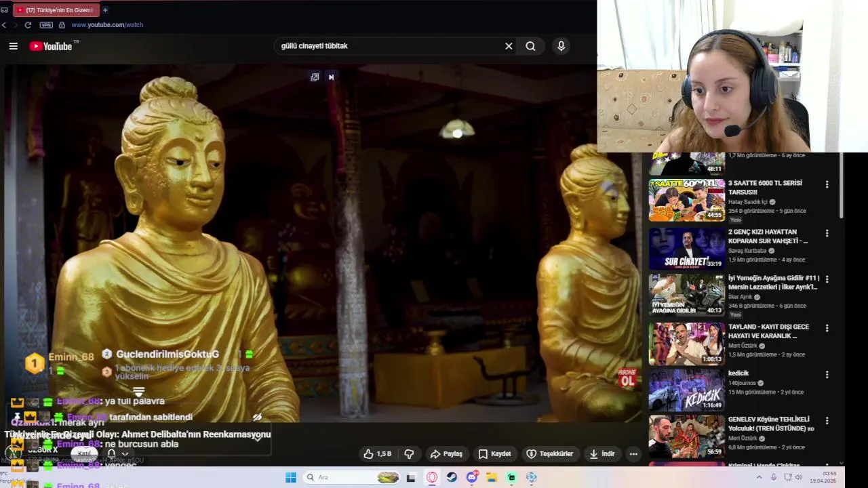This screenshot has width=868, height=488.
Task: Start voice search with microphone icon
Action: (561, 46)
